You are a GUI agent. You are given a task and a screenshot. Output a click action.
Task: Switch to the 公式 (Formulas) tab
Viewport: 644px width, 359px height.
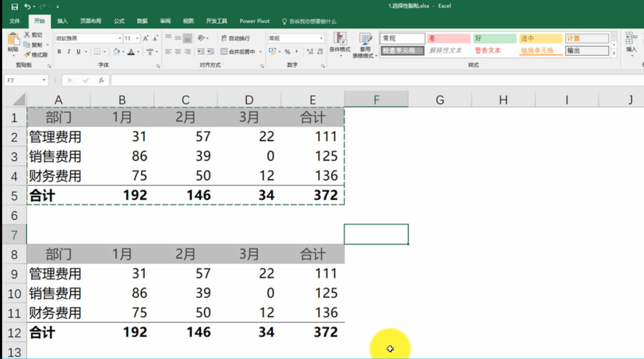point(119,21)
